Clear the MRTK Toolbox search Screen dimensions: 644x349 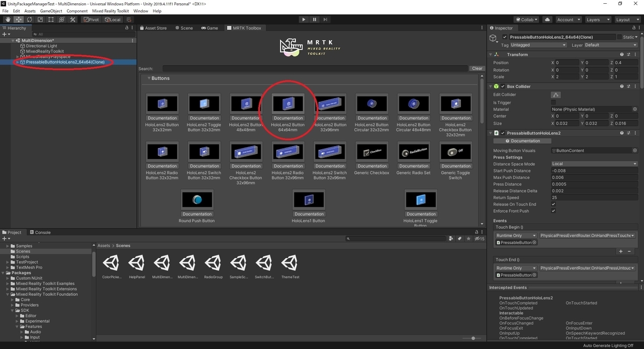coord(477,69)
